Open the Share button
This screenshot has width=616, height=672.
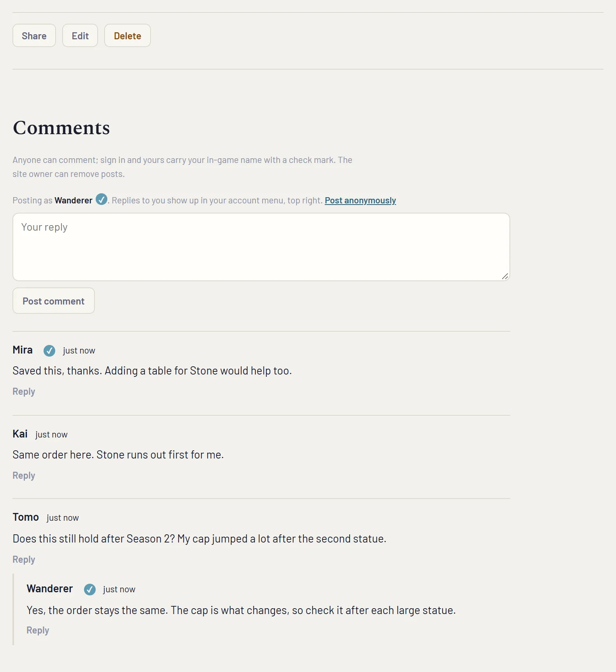[x=34, y=36]
